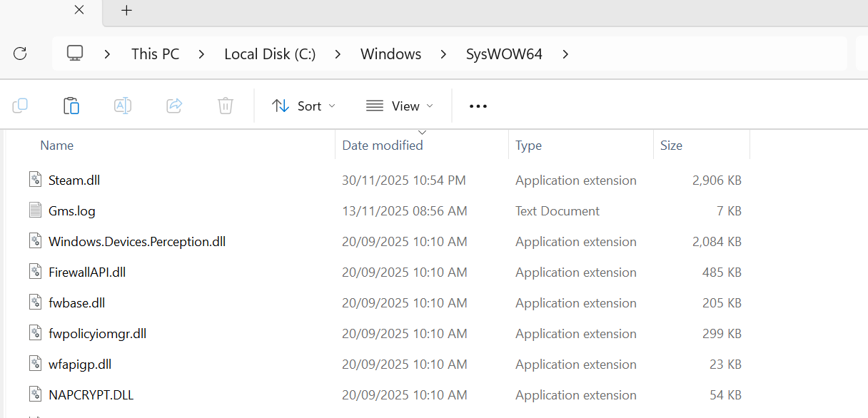The height and width of the screenshot is (418, 868).
Task: Open a new tab with plus button
Action: 126,11
